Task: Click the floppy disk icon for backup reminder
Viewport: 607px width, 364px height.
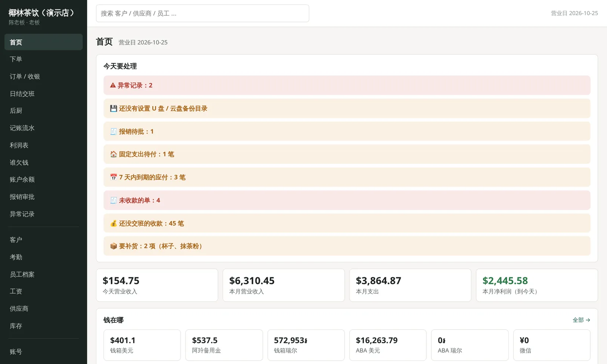Action: tap(113, 108)
